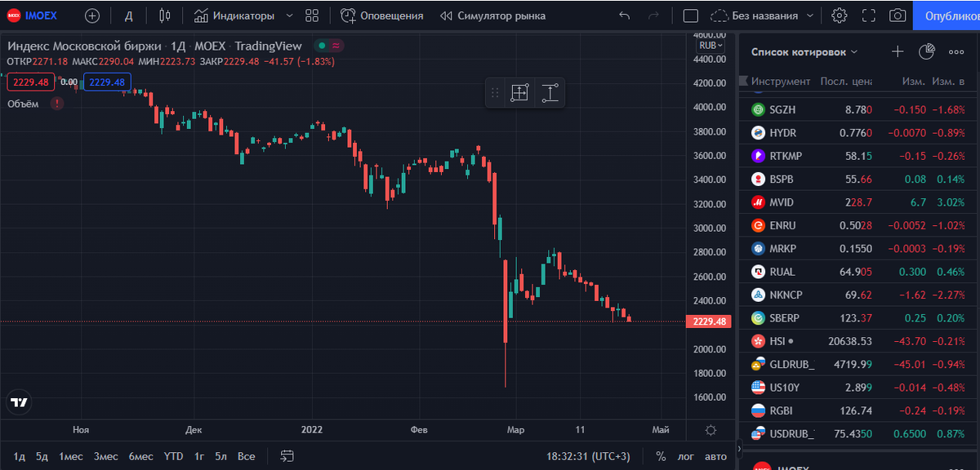Set the 5л date range
The width and height of the screenshot is (980, 470).
coord(221,456)
